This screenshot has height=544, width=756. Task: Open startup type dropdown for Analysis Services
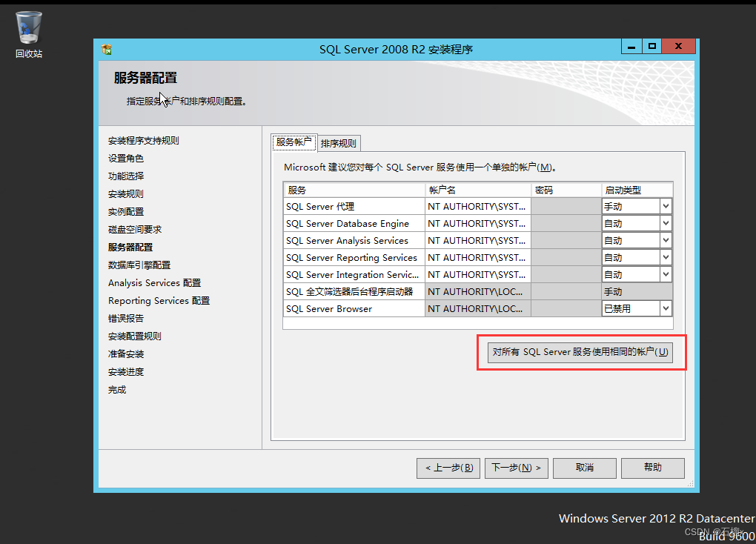(x=666, y=240)
